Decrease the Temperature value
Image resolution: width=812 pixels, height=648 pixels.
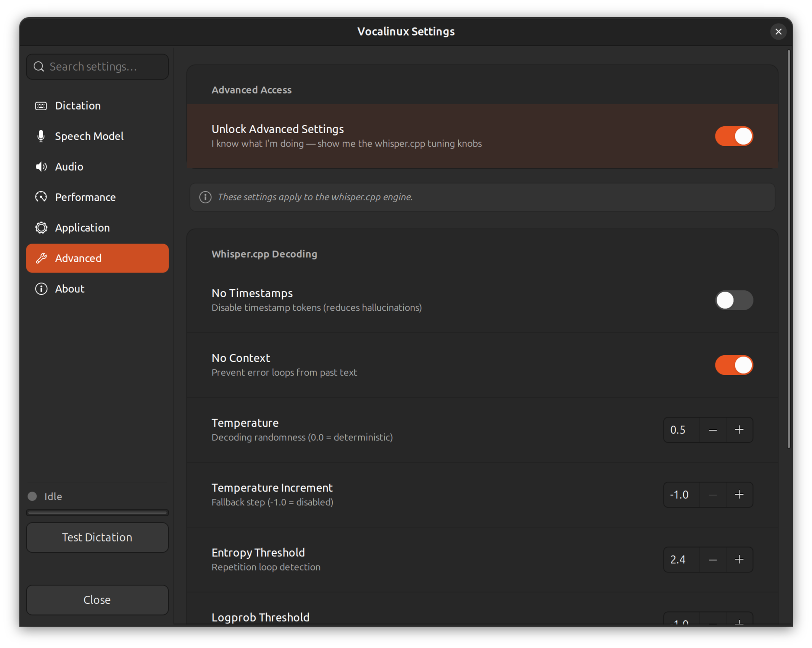tap(712, 430)
